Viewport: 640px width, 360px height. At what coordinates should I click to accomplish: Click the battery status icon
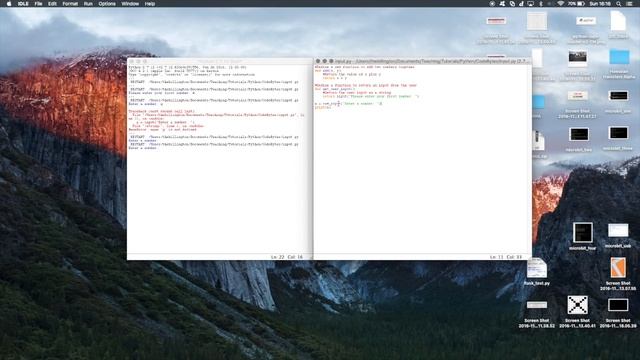(x=581, y=4)
